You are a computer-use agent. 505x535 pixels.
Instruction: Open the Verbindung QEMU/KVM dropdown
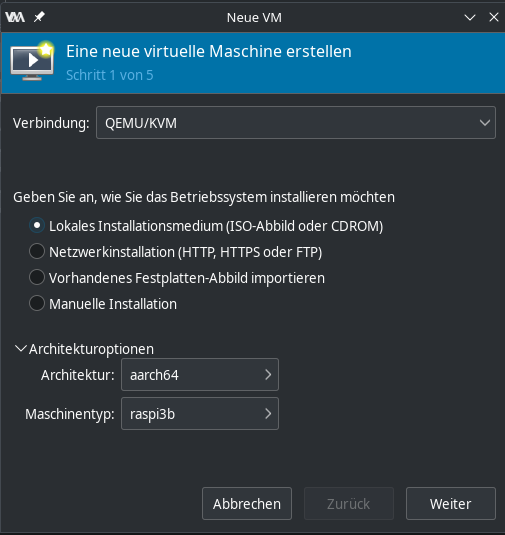point(296,122)
